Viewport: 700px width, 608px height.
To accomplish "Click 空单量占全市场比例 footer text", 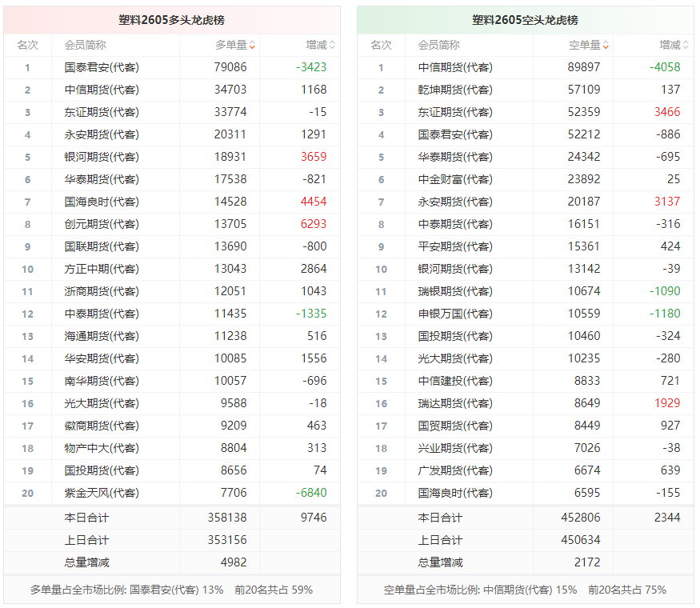I will pos(525,590).
